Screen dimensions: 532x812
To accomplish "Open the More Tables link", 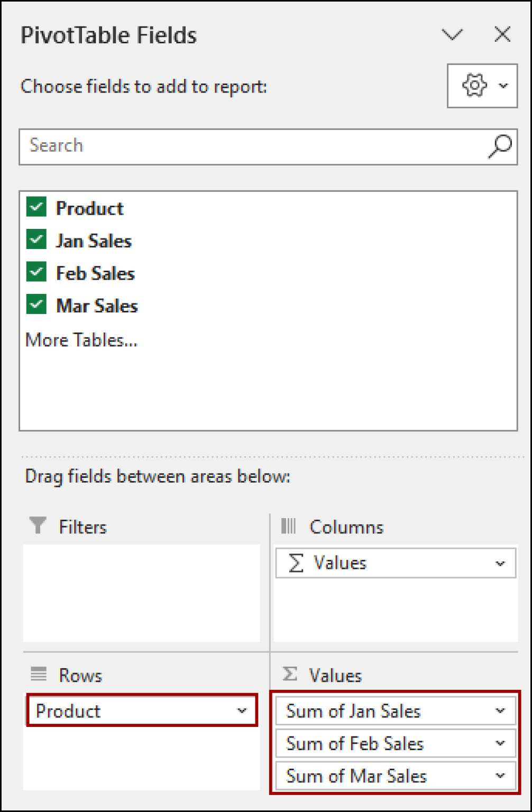I will coord(81,339).
